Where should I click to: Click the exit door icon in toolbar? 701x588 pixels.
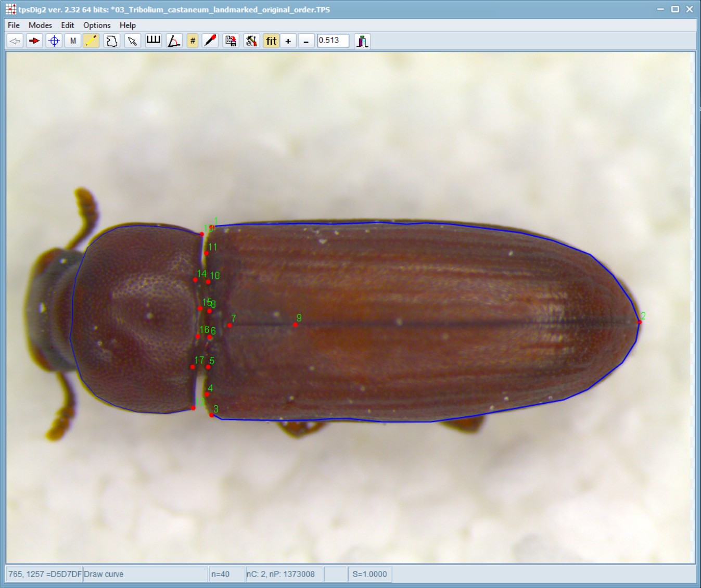[x=362, y=41]
